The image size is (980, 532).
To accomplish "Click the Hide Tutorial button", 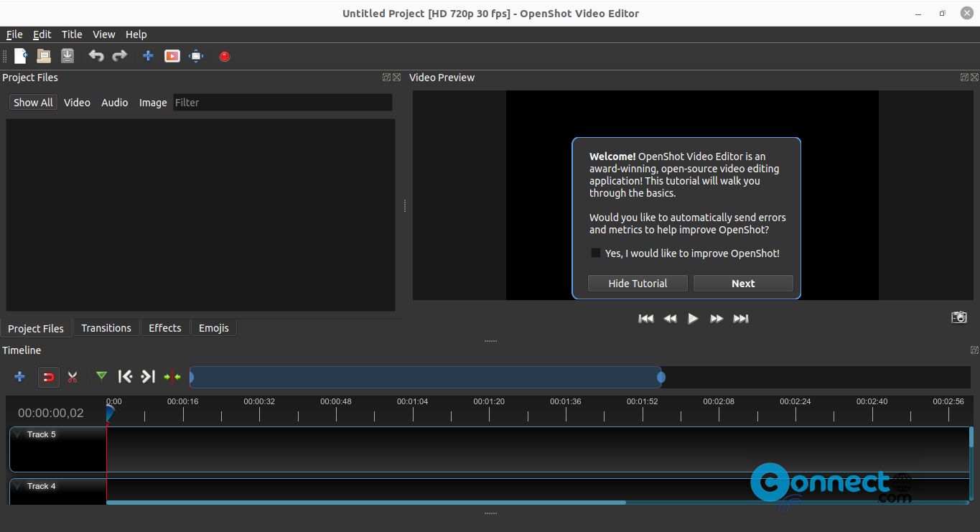I will [x=638, y=284].
